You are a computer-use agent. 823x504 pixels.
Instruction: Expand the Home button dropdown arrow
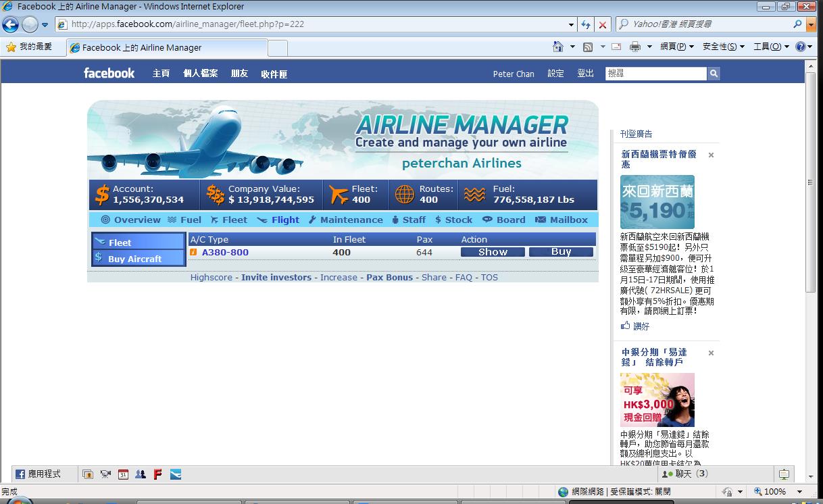[572, 47]
